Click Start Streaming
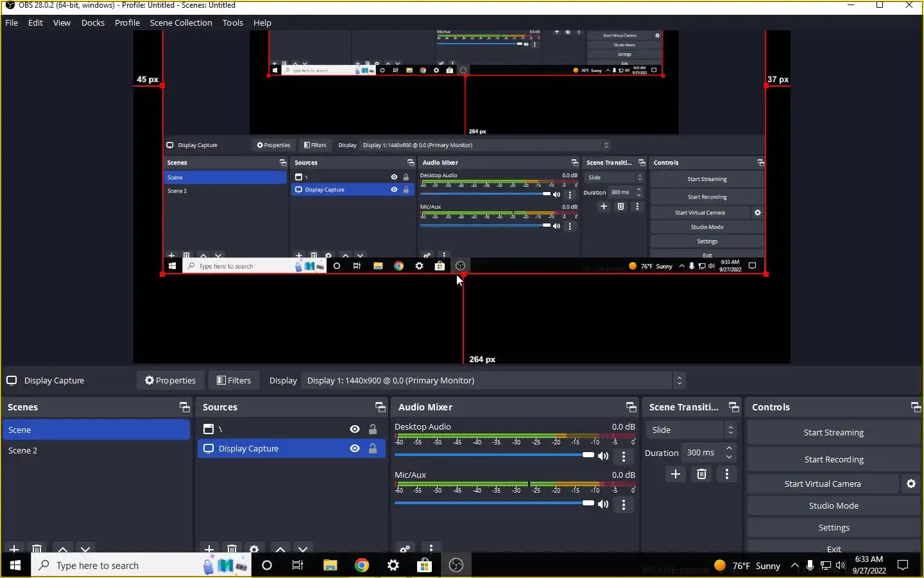Image resolution: width=924 pixels, height=578 pixels. 834,432
